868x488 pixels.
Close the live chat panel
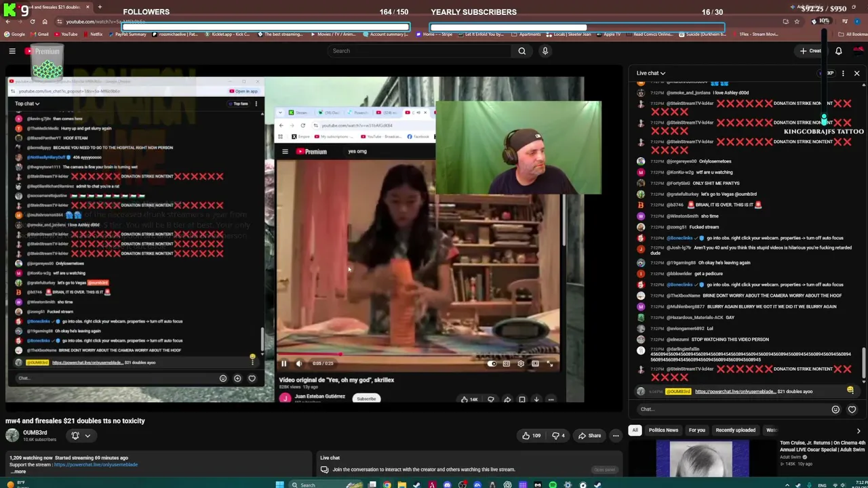pos(856,73)
